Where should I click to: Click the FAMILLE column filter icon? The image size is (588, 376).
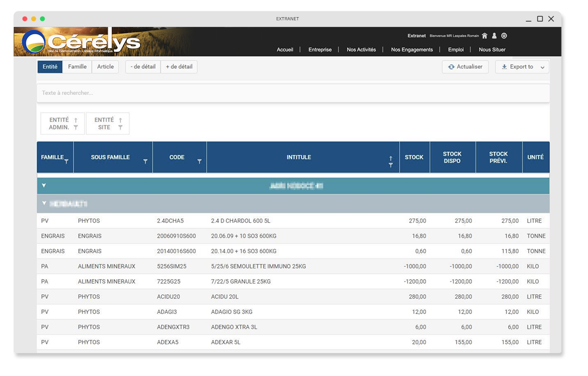click(x=67, y=161)
